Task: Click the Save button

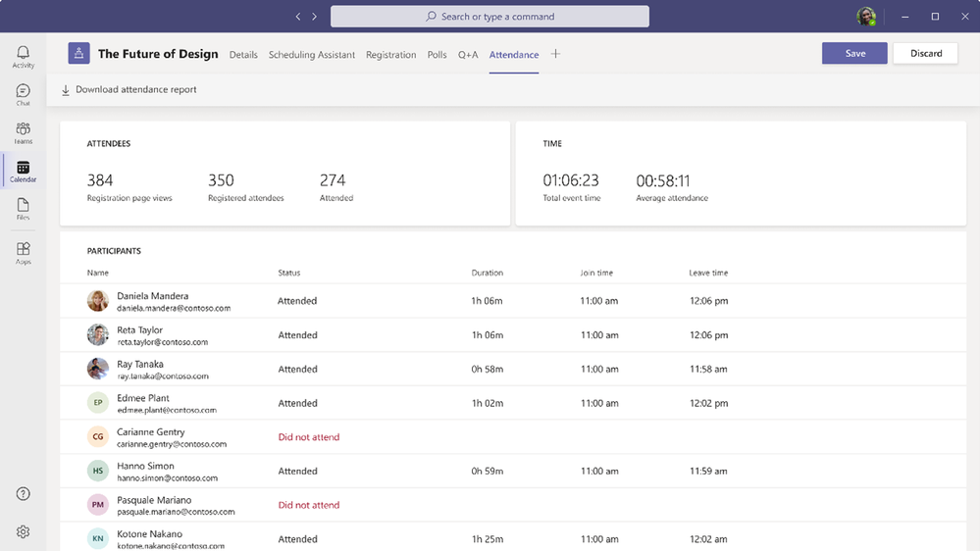Action: point(854,53)
